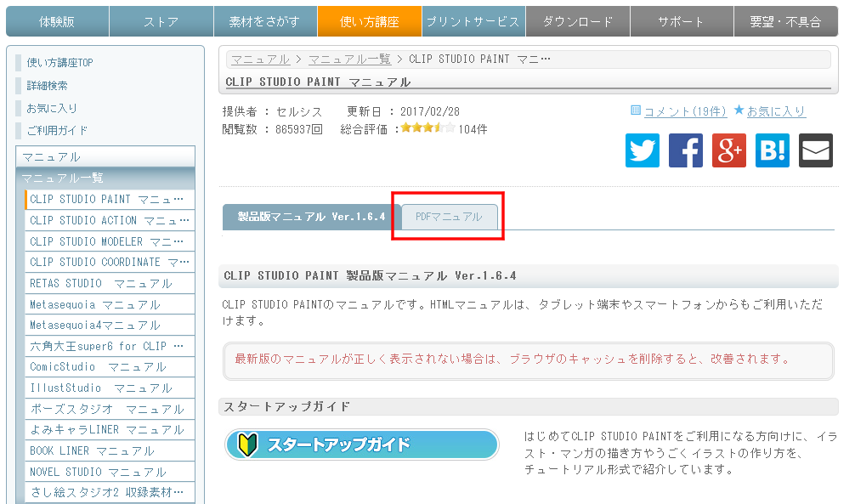Open ComicStudio マニュアル entry

click(110, 366)
